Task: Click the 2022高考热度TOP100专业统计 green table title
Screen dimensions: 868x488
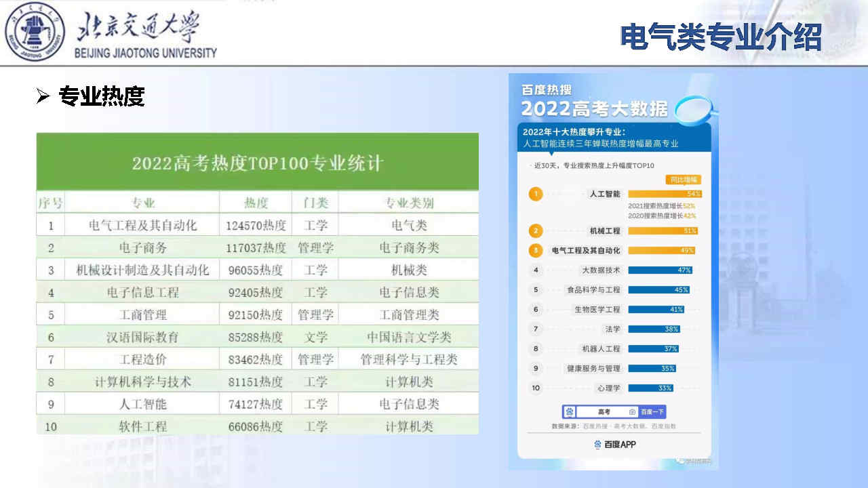Action: click(257, 163)
